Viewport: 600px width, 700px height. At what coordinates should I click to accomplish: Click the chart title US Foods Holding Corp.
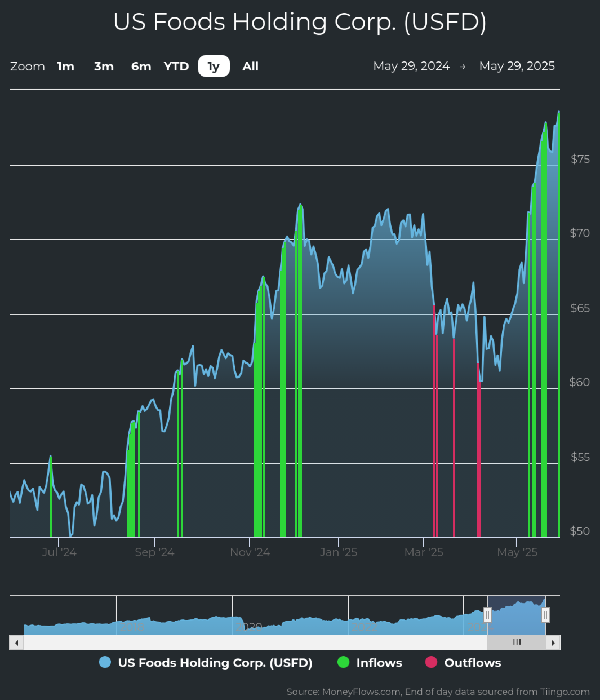(300, 22)
